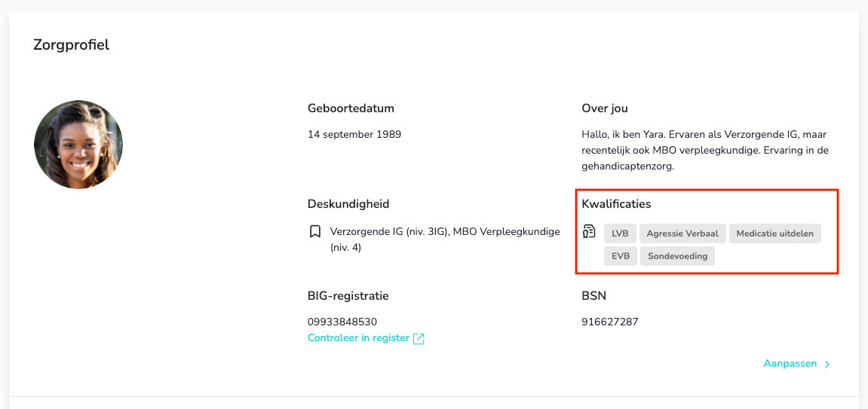
Task: Click the BIG-registratie number 09933848530
Action: (342, 322)
